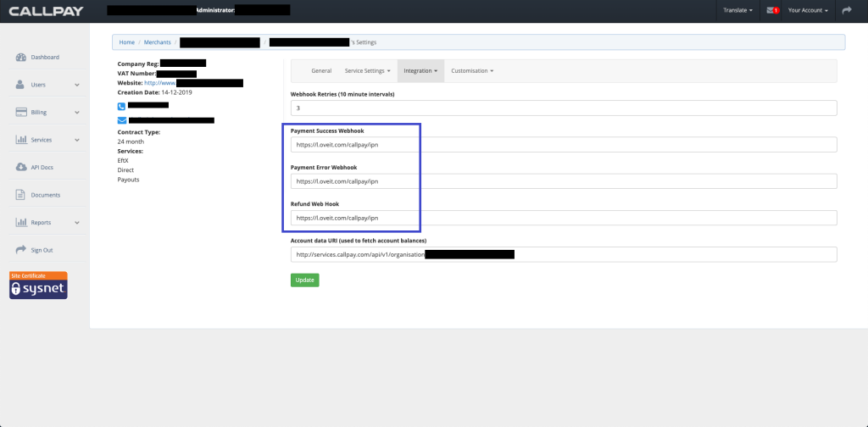
Task: Expand the Translate dropdown
Action: (x=737, y=10)
